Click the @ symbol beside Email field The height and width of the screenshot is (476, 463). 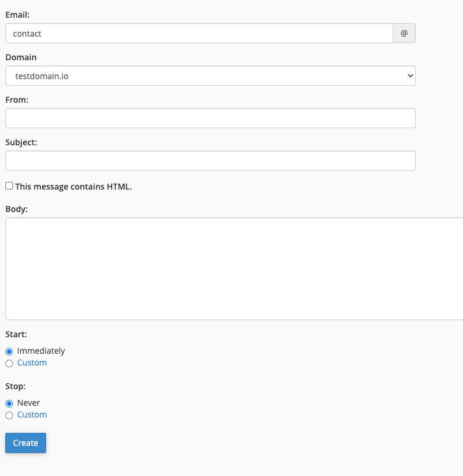coord(404,34)
